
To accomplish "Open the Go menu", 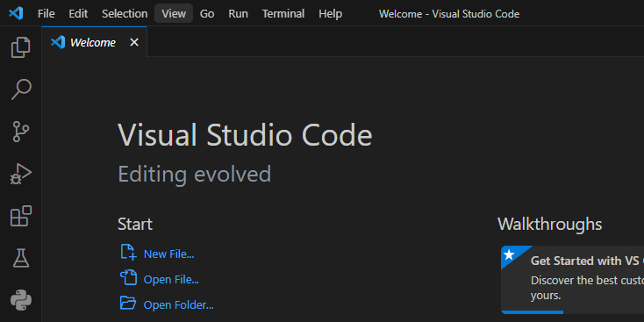I will (x=207, y=13).
